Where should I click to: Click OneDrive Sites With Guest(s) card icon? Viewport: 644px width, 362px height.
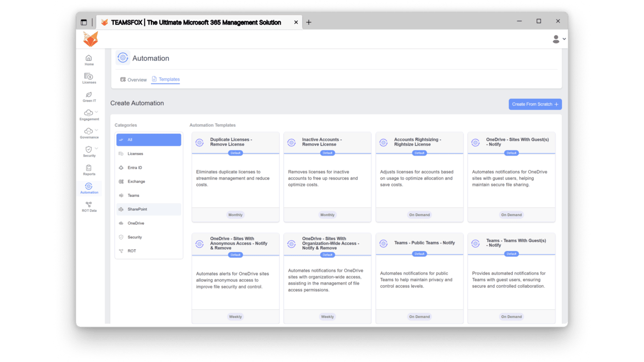click(475, 143)
